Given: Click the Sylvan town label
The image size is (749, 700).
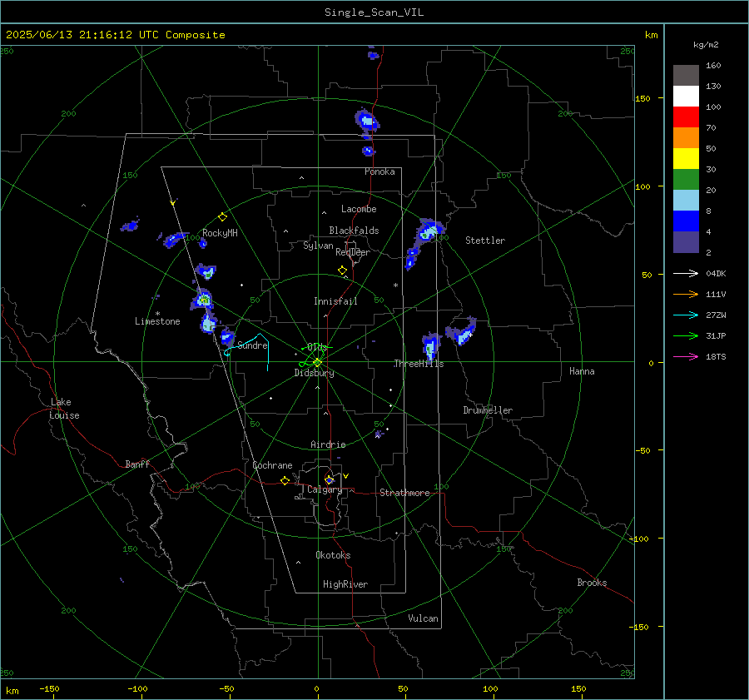Looking at the screenshot, I should 318,246.
